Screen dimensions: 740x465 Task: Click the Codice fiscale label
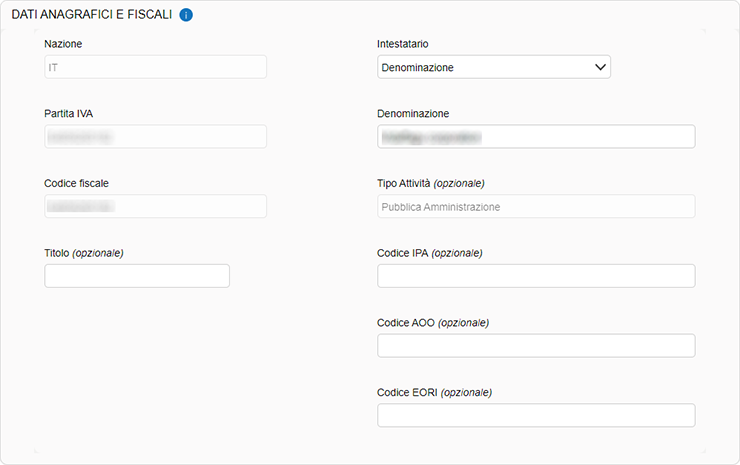(x=76, y=183)
